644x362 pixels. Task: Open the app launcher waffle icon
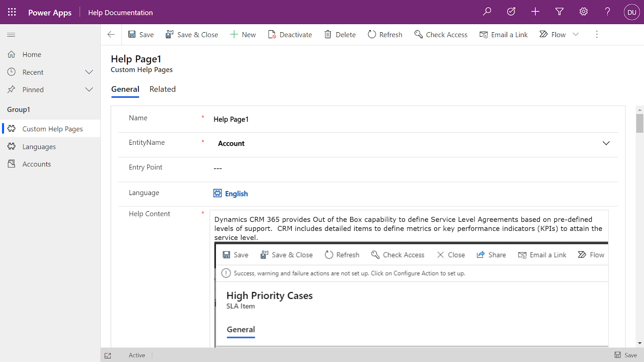(12, 12)
